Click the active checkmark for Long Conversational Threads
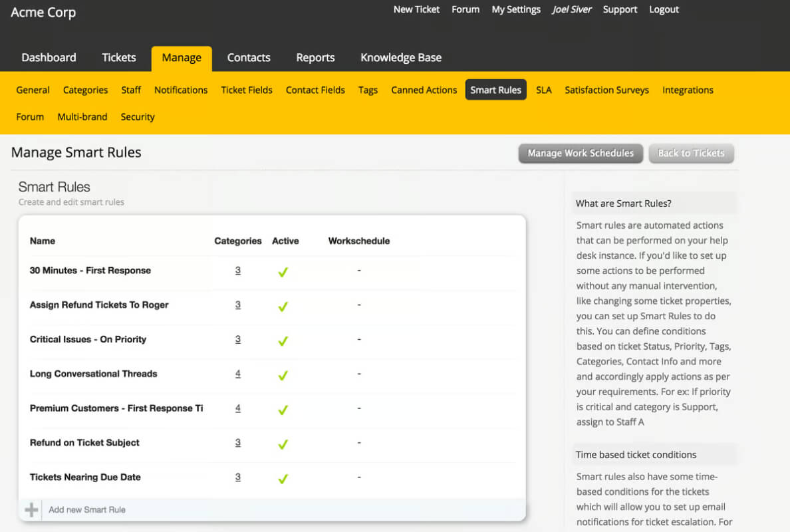 (x=283, y=375)
